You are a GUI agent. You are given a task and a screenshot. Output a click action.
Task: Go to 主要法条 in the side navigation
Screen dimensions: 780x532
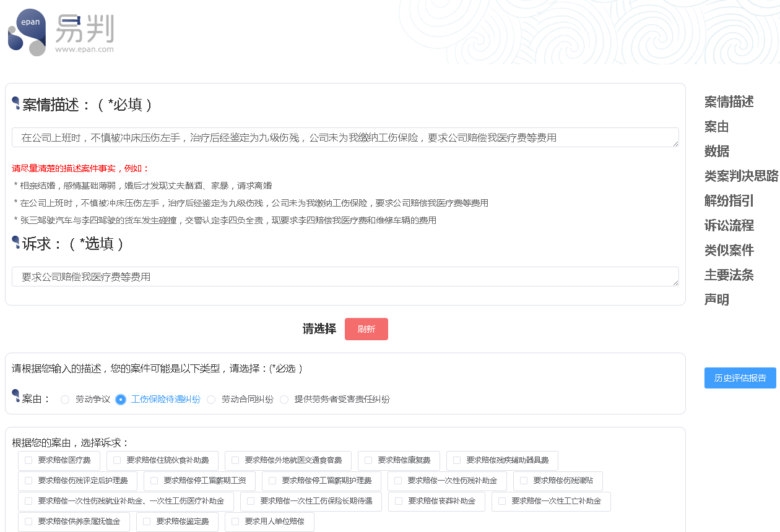tap(729, 275)
